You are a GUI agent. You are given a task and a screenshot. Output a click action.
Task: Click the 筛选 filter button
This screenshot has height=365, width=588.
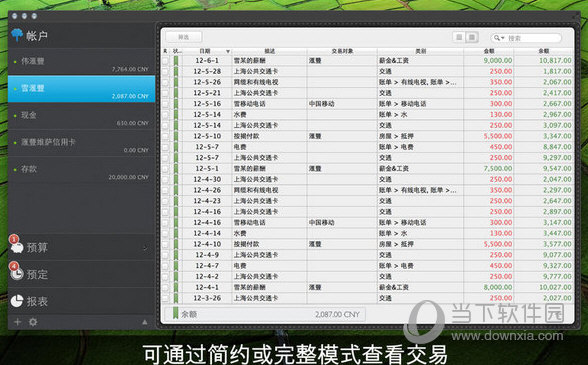click(183, 37)
